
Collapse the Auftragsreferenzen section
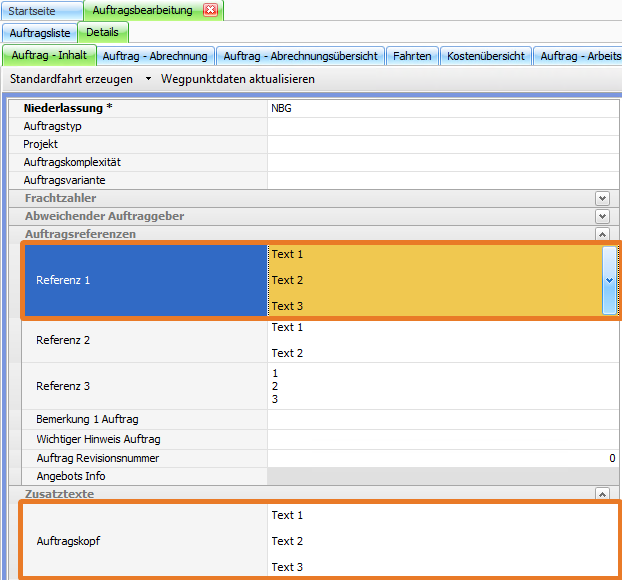(x=602, y=234)
